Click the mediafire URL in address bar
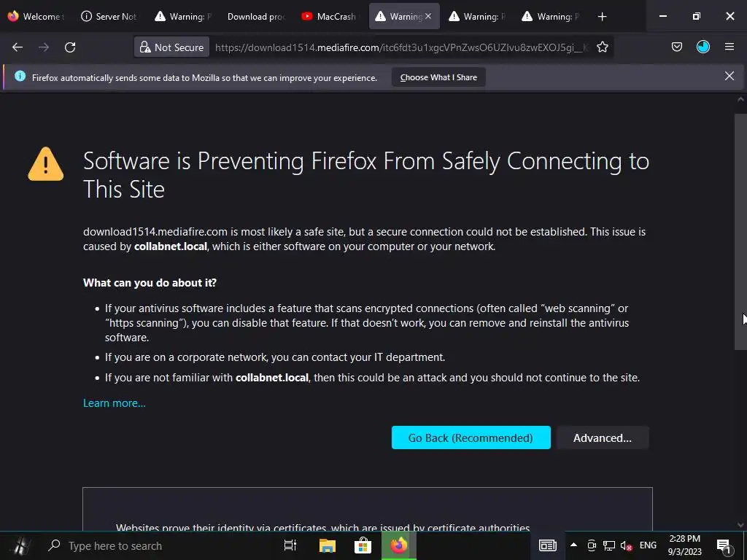Image resolution: width=747 pixels, height=560 pixels. pos(402,47)
